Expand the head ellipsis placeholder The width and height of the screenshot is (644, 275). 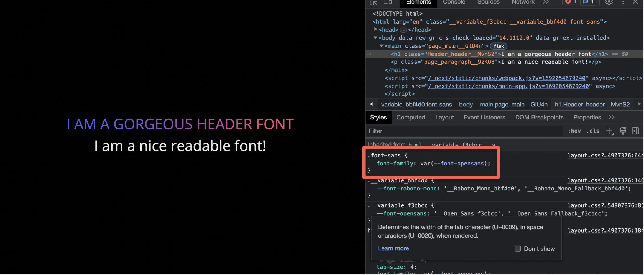pyautogui.click(x=403, y=30)
